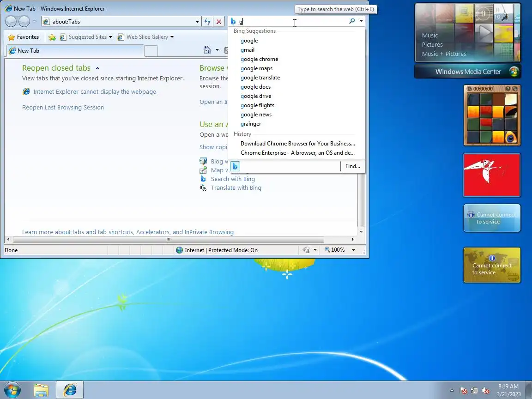Screen dimensions: 532x399
Task: Open the search provider dropdown arrow
Action: point(361,21)
